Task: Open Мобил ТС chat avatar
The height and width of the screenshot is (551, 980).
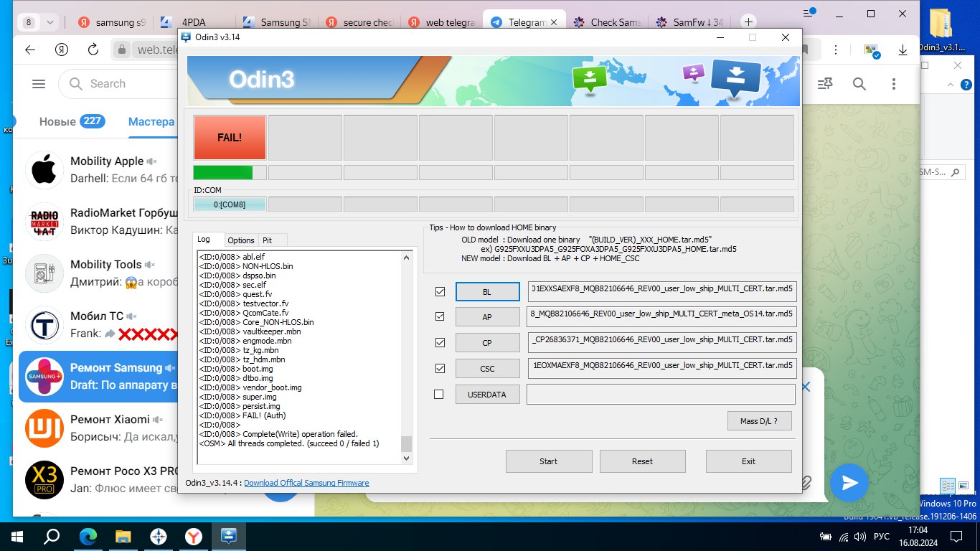Action: [44, 325]
